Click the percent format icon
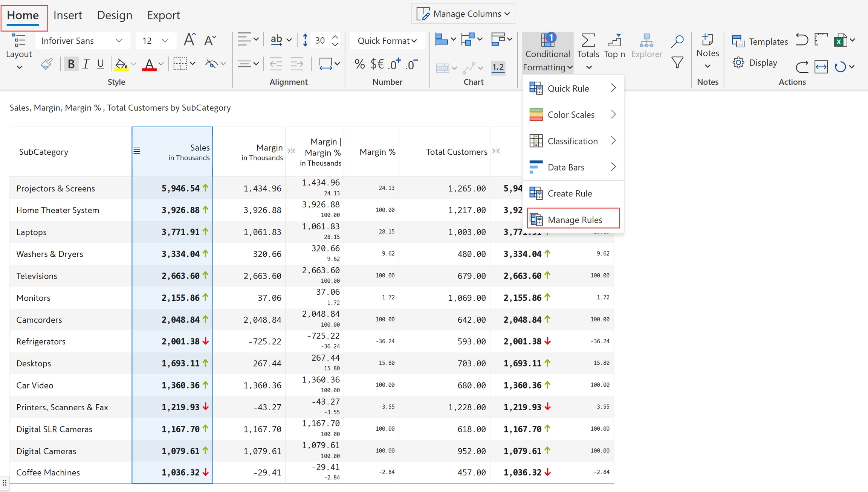The image size is (868, 492). (359, 64)
